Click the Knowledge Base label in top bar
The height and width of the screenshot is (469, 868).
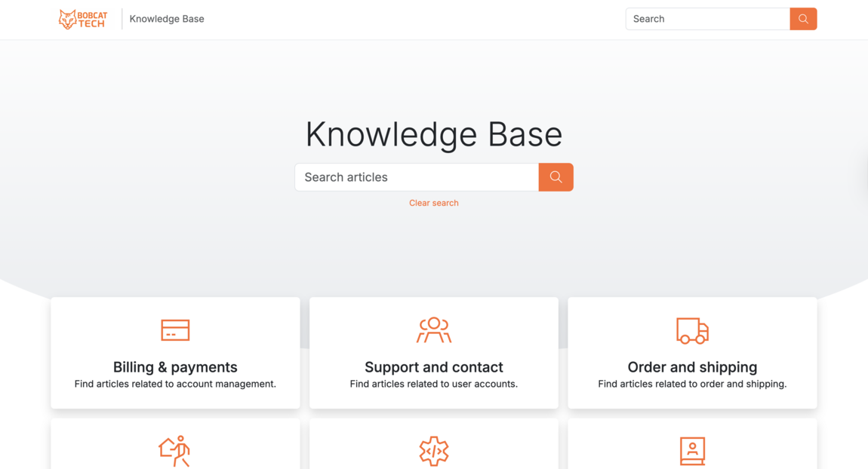click(166, 18)
